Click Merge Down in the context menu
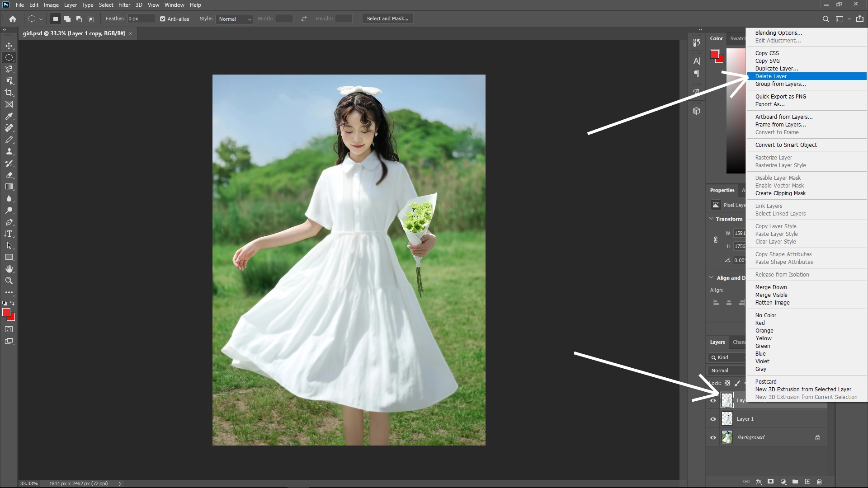The height and width of the screenshot is (488, 868). [771, 287]
